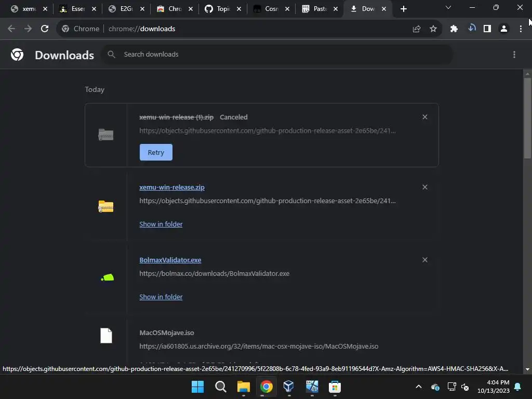Remove xemu-win-release.zip from the list

[425, 187]
